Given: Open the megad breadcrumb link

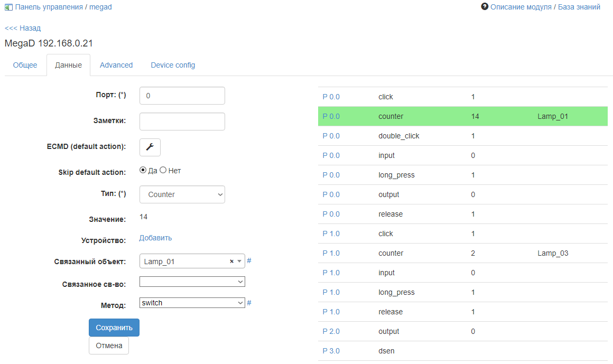Looking at the screenshot, I should (x=100, y=7).
